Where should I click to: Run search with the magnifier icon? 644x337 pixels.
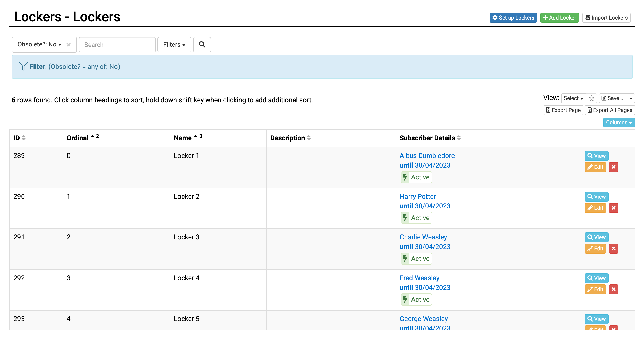click(202, 45)
